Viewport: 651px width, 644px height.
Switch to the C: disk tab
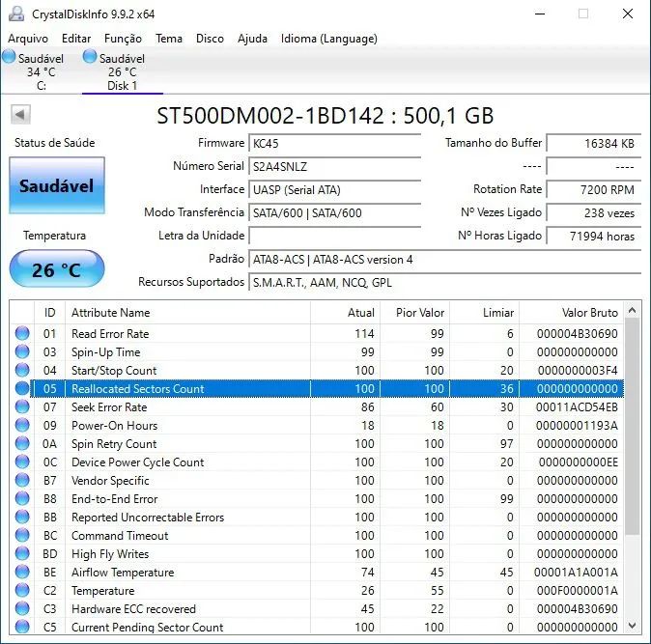coord(41,71)
